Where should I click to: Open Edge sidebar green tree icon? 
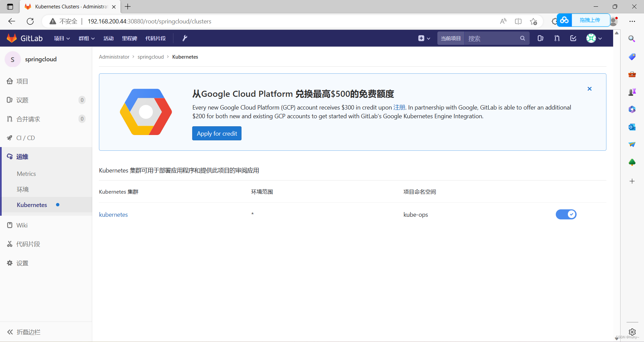tap(632, 162)
